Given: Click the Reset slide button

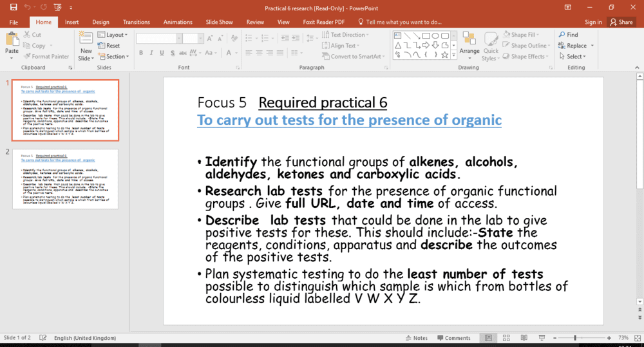Looking at the screenshot, I should click(x=109, y=46).
